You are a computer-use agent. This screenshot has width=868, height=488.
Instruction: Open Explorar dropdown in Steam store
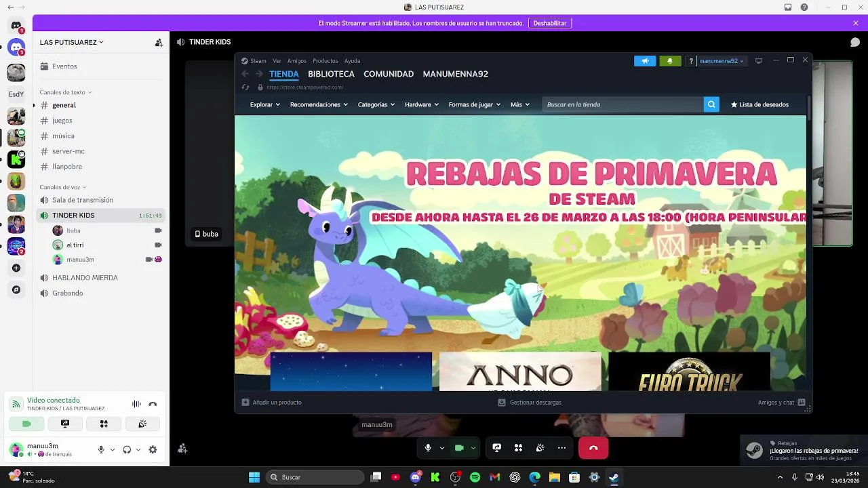(264, 104)
